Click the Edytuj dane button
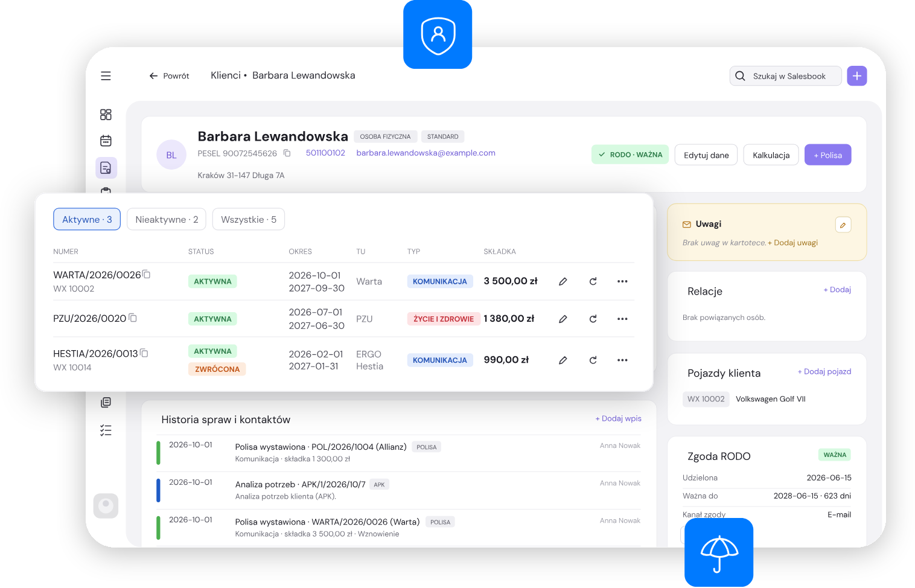The width and height of the screenshot is (915, 588). 706,155
